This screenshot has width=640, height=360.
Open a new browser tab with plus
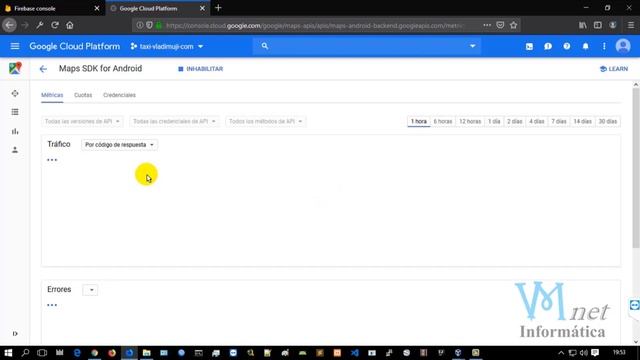[x=218, y=8]
